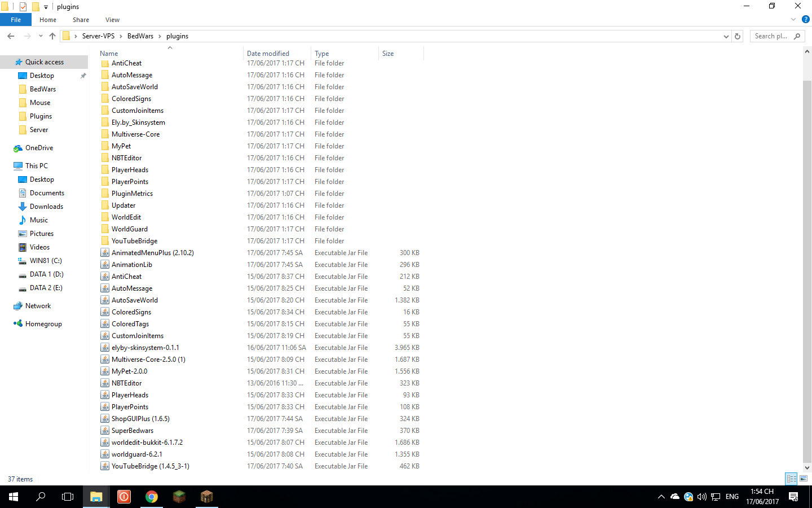Select Homegroup in the navigation pane
Image resolution: width=812 pixels, height=508 pixels.
pyautogui.click(x=43, y=324)
